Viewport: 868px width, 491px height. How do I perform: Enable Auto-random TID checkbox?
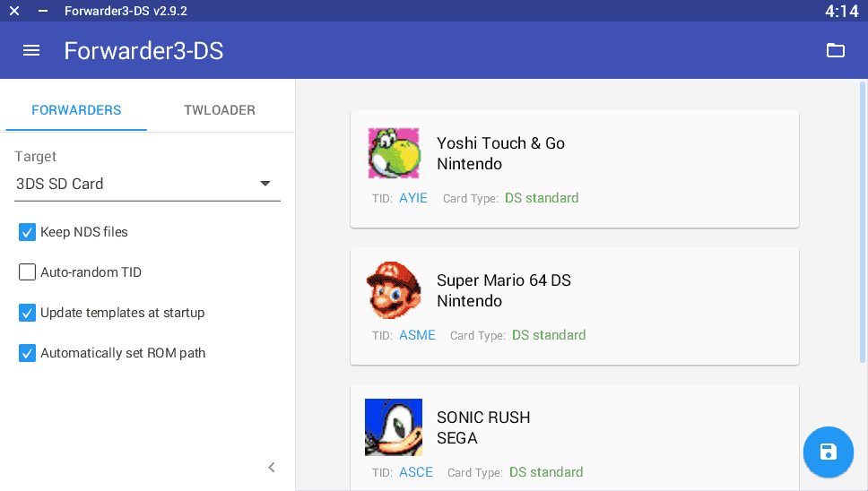[x=27, y=272]
